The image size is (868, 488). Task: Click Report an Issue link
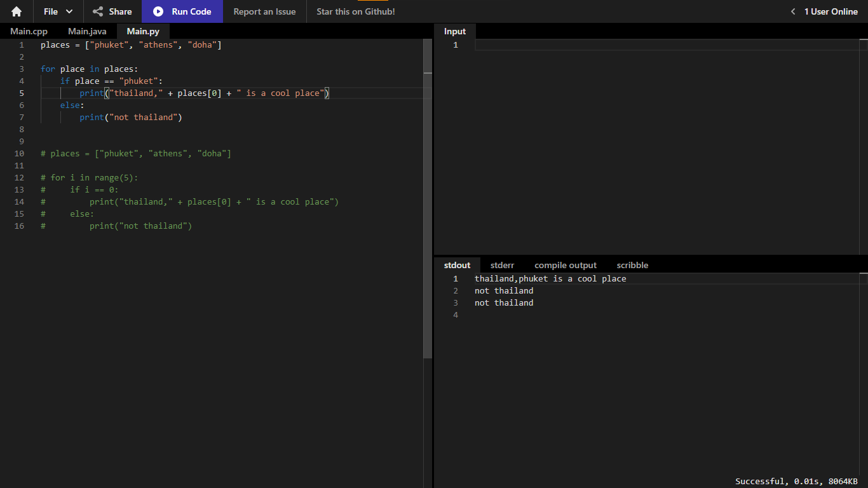264,11
